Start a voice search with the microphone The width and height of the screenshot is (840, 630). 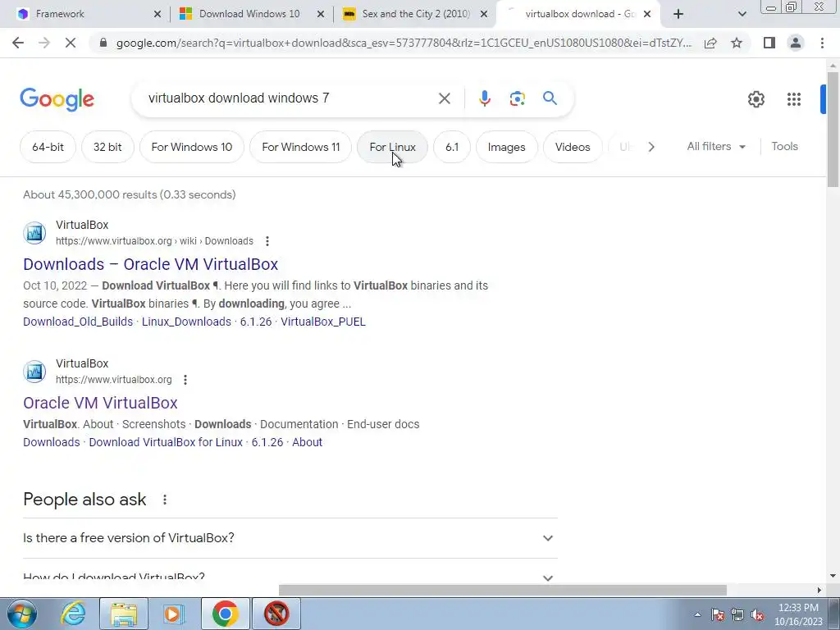point(484,98)
